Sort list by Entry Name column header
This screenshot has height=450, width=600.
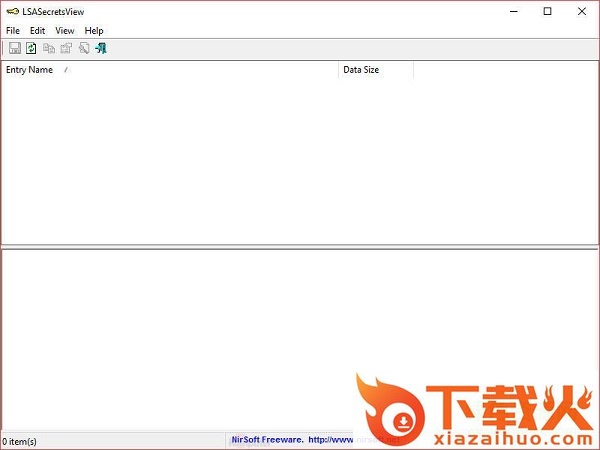tap(30, 70)
